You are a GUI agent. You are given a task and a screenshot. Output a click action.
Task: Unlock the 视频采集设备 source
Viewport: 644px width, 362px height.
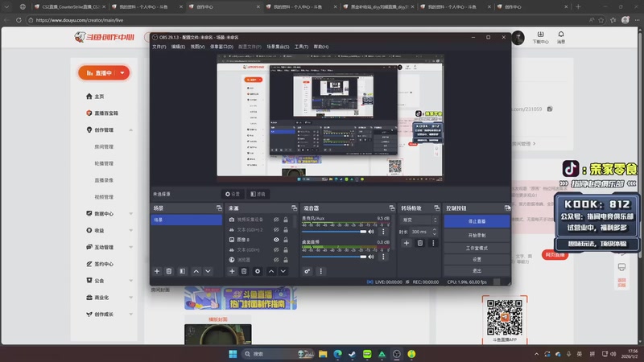coord(286,220)
